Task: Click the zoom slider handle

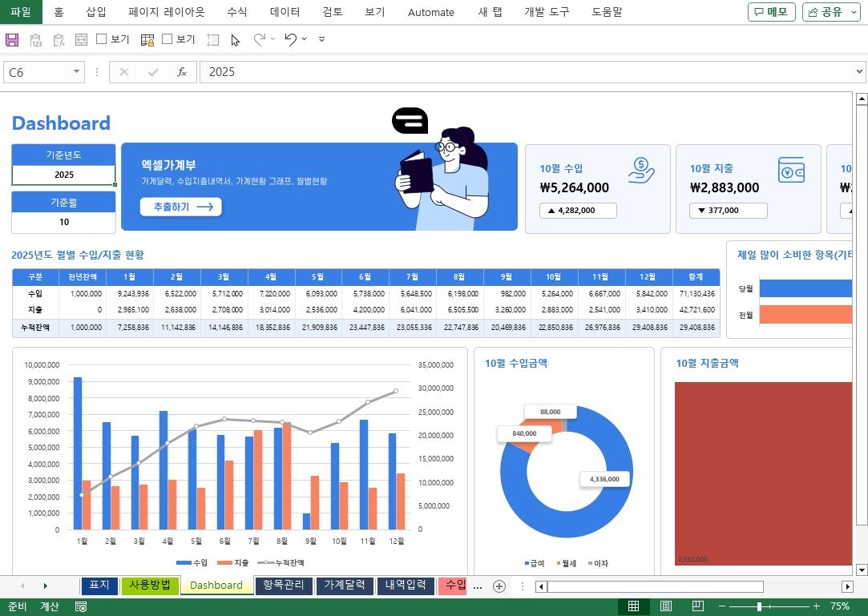Action: (759, 606)
